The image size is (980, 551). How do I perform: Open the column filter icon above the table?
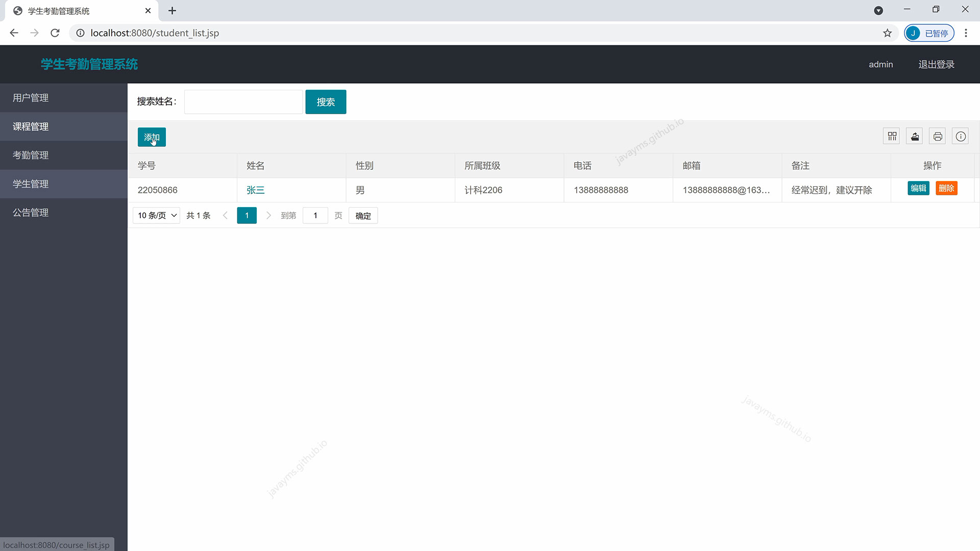(892, 136)
